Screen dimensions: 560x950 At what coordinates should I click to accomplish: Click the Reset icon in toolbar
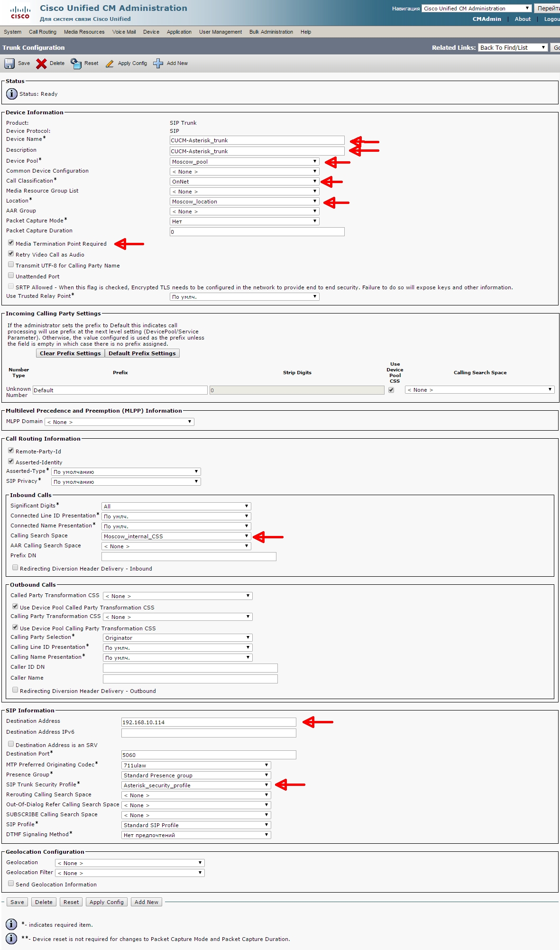[76, 64]
